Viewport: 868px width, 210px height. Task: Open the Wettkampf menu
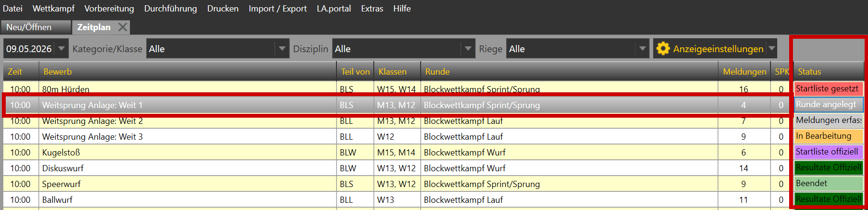[x=54, y=9]
